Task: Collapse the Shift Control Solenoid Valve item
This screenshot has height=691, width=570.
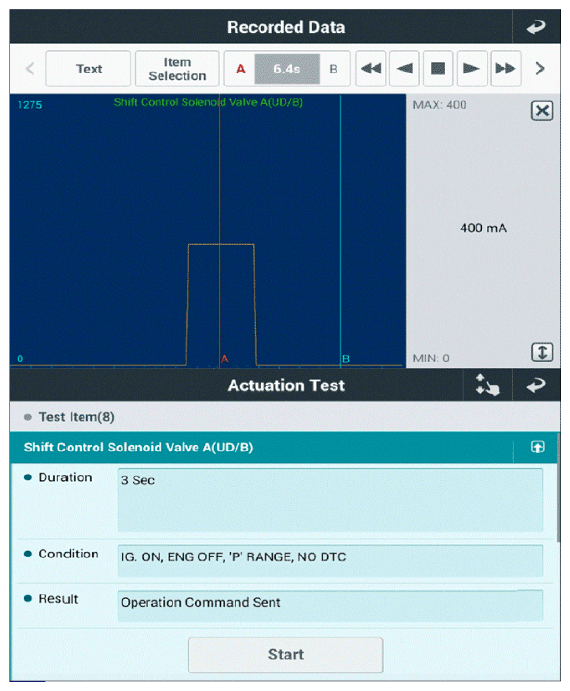Action: click(x=537, y=447)
